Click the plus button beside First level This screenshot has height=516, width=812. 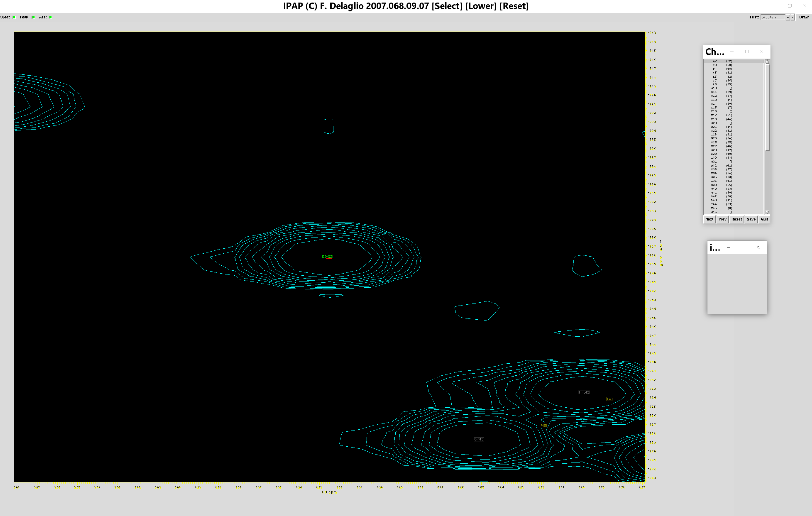click(788, 17)
